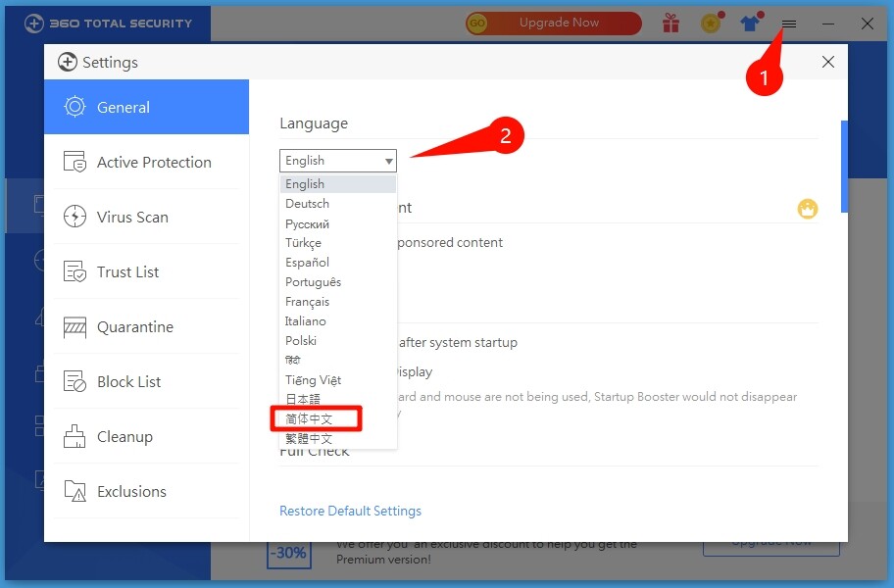Click the premium crown icon

[x=808, y=208]
